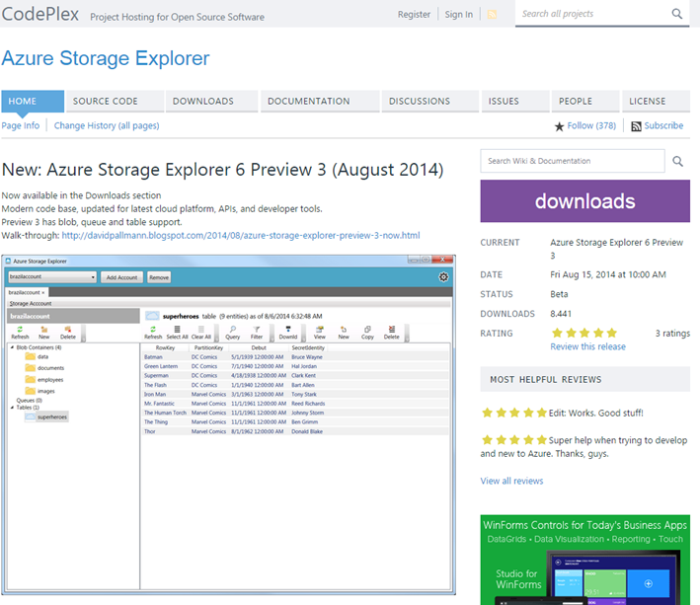Select the images container folder
Image resolution: width=700 pixels, height=605 pixels.
[x=40, y=391]
